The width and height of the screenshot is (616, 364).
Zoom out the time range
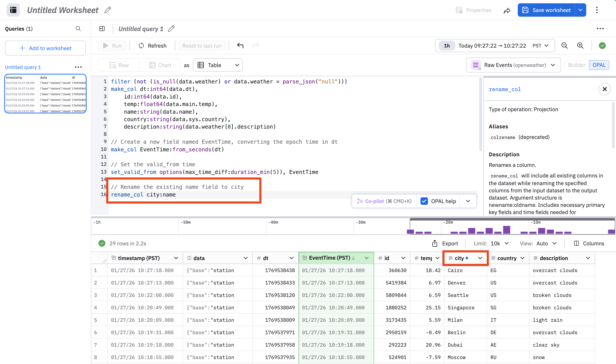[x=564, y=46]
